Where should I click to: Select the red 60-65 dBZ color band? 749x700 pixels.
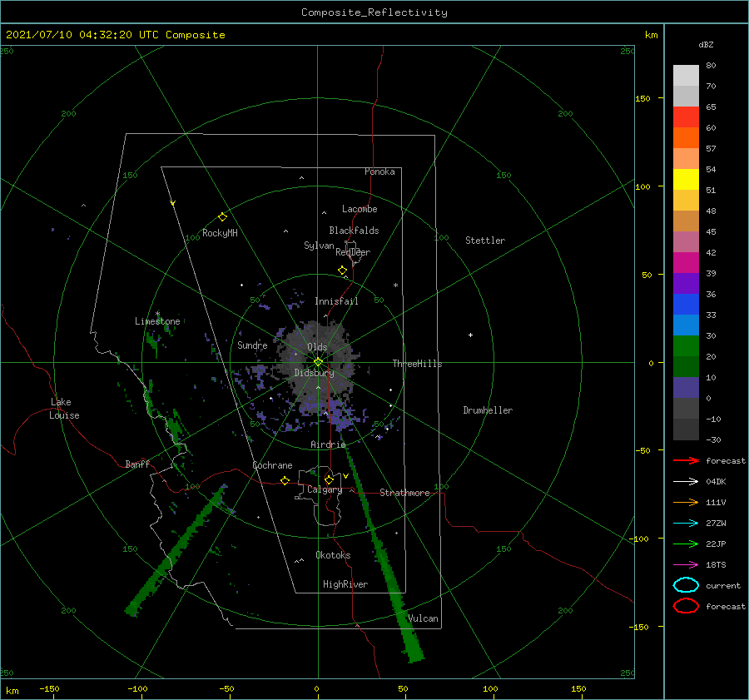click(686, 117)
